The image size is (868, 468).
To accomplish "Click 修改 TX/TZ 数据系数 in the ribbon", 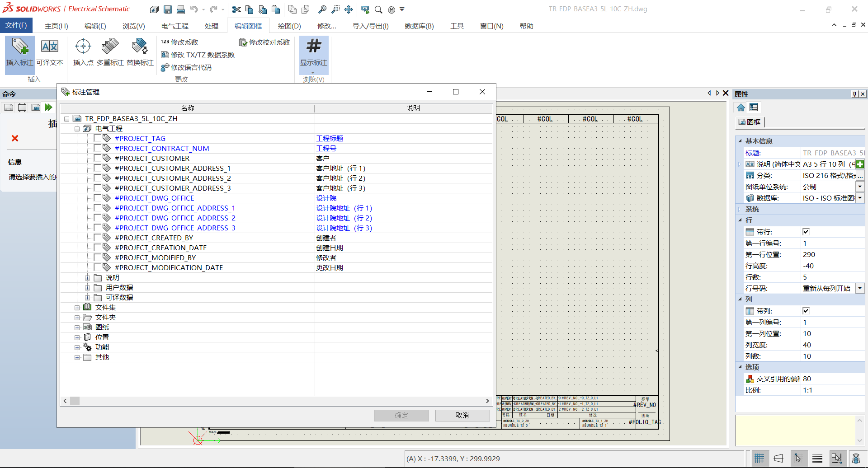I will click(198, 55).
